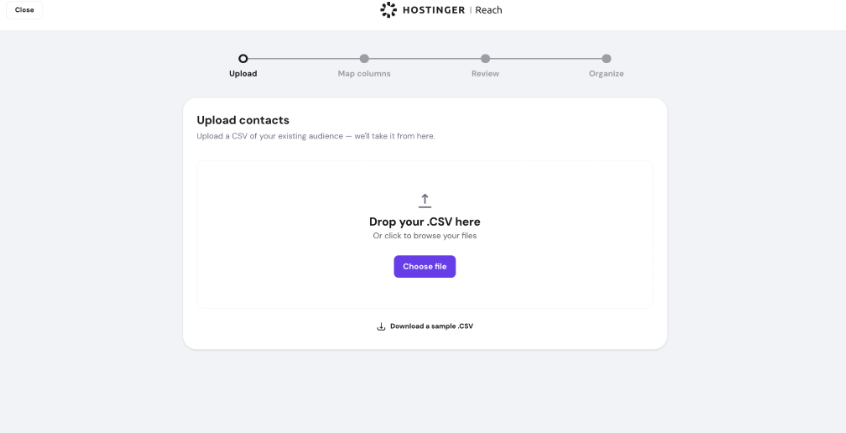The width and height of the screenshot is (846, 433).
Task: Click the HOSTINGER brand text
Action: (434, 10)
